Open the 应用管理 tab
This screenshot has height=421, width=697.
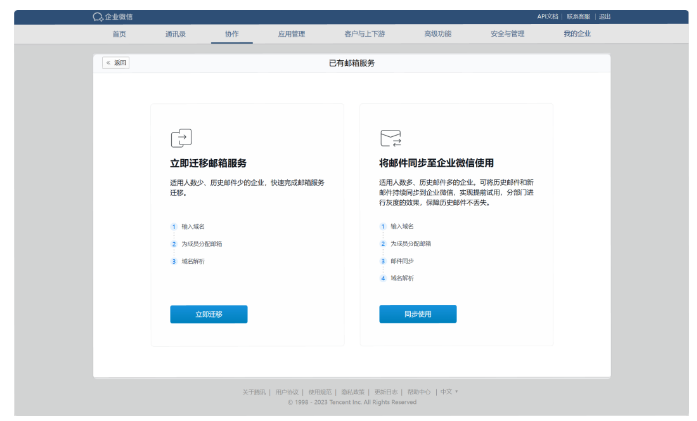(291, 34)
